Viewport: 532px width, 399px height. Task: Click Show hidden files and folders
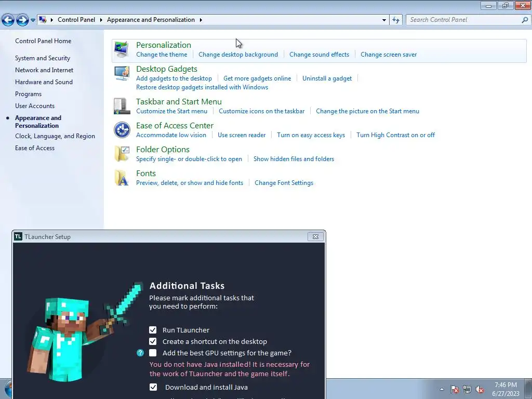[x=294, y=159]
